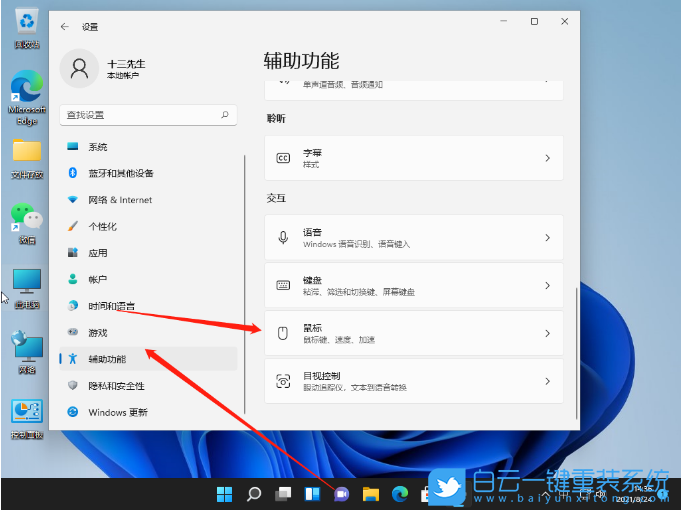Click the Bluetooth icon in sidebar

coord(73,173)
